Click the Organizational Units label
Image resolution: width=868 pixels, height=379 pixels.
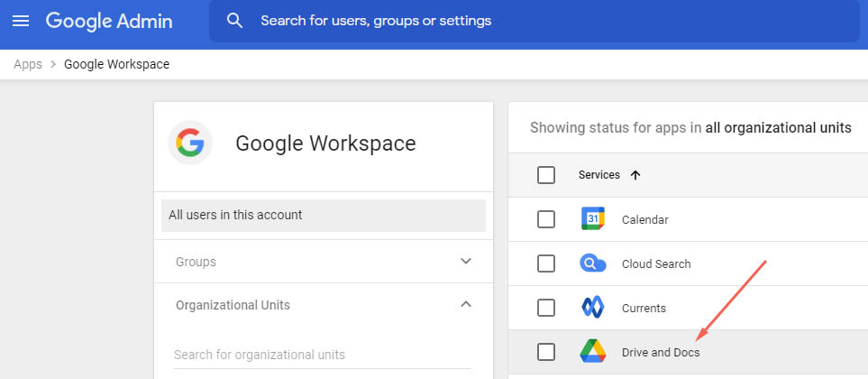[233, 305]
